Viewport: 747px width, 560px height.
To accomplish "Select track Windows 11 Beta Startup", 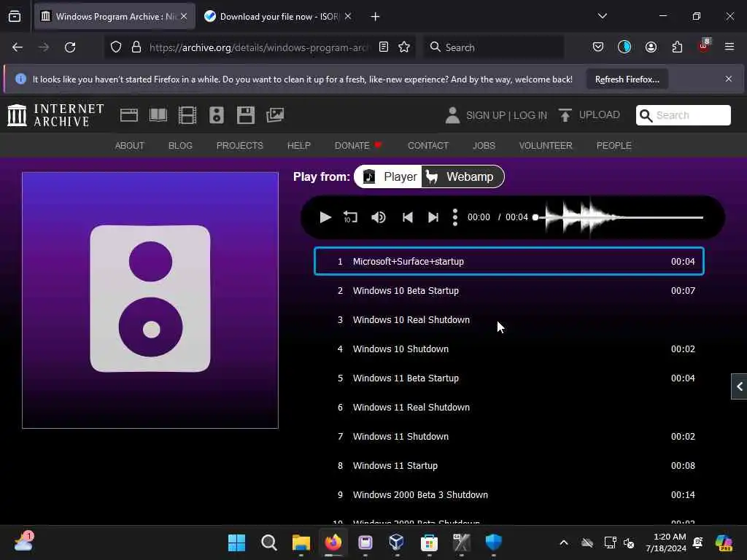I will (x=508, y=378).
